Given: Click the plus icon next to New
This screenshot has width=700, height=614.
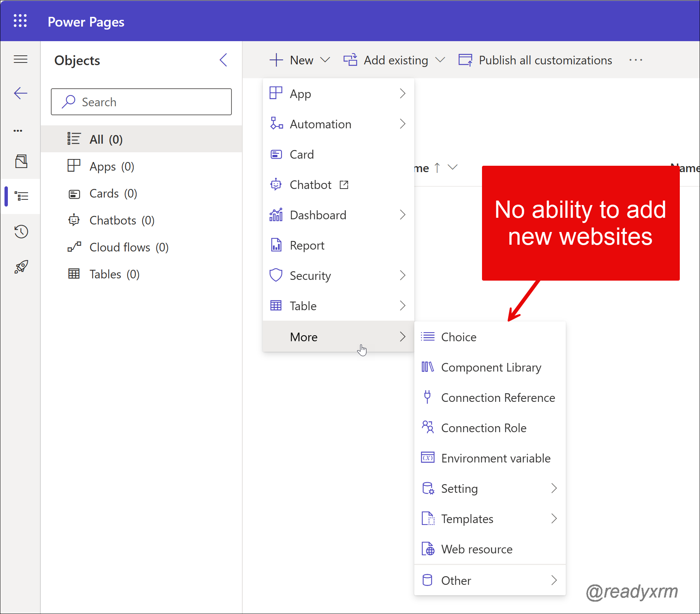Looking at the screenshot, I should click(276, 60).
